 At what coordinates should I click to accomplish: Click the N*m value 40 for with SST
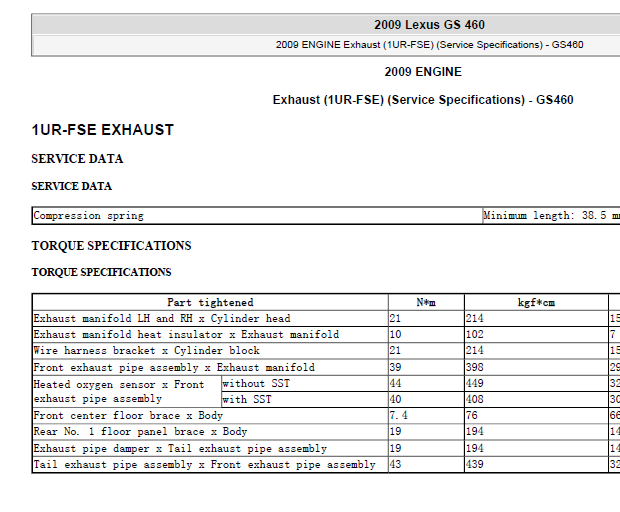click(x=395, y=399)
